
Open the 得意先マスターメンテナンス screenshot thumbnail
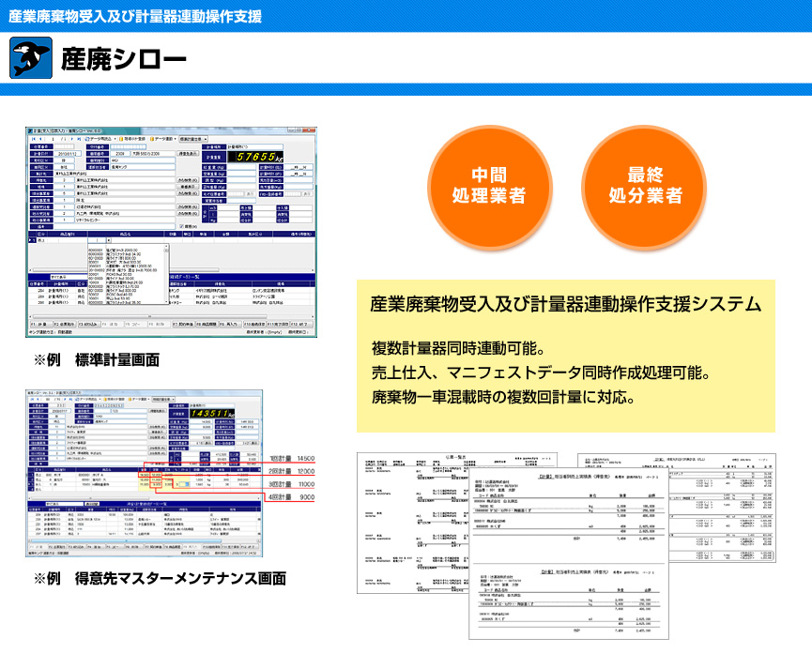[145, 473]
